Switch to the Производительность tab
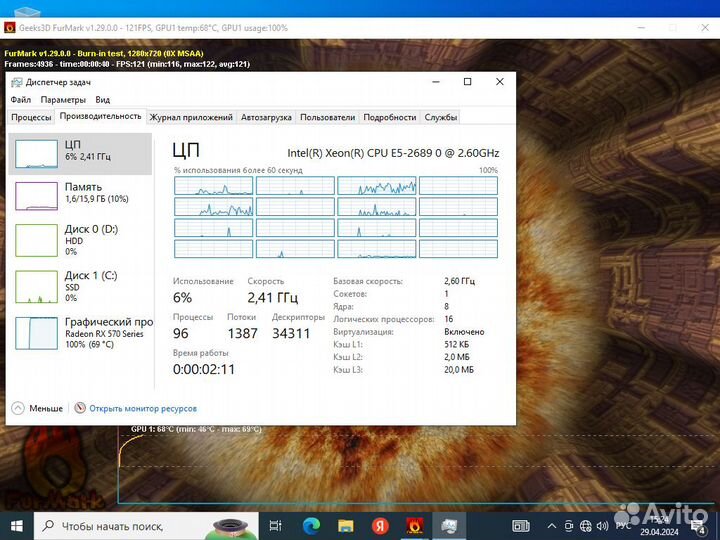Image resolution: width=720 pixels, height=540 pixels. (101, 116)
